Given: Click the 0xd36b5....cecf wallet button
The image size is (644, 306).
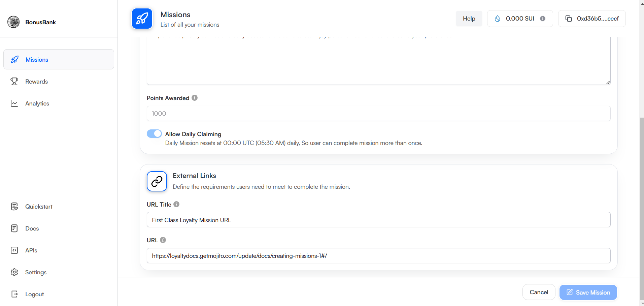Looking at the screenshot, I should point(592,19).
